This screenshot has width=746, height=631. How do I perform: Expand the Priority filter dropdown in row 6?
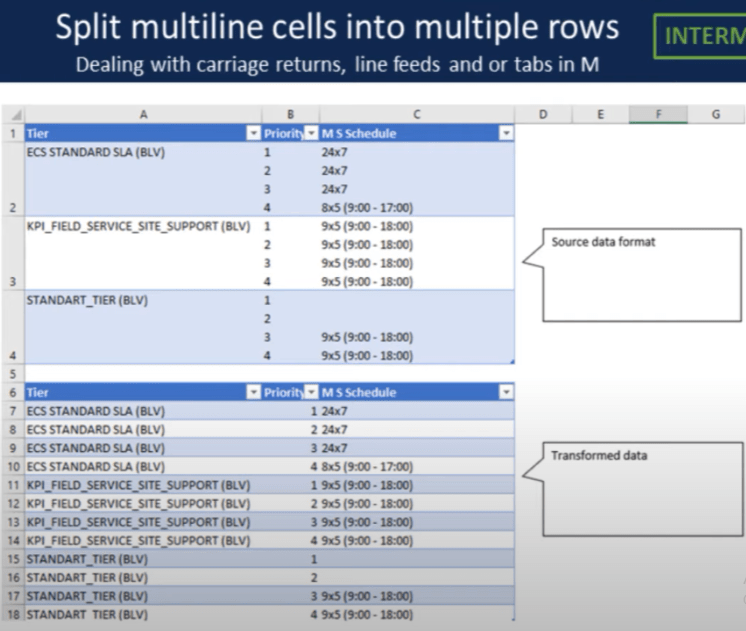311,393
